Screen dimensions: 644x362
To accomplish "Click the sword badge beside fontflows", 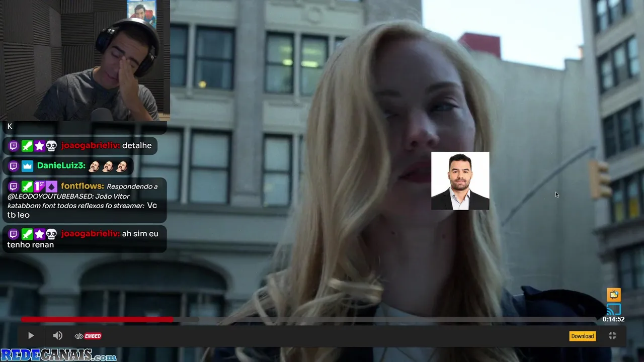I will 27,187.
